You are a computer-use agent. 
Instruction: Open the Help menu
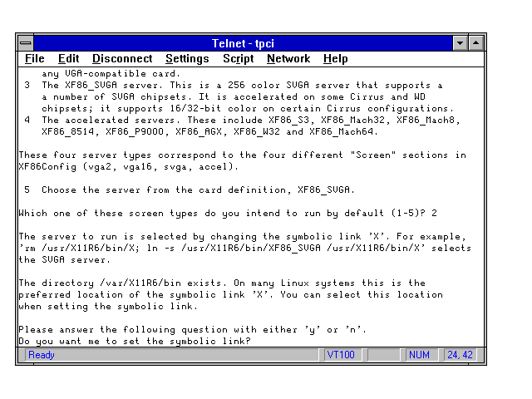pos(335,59)
